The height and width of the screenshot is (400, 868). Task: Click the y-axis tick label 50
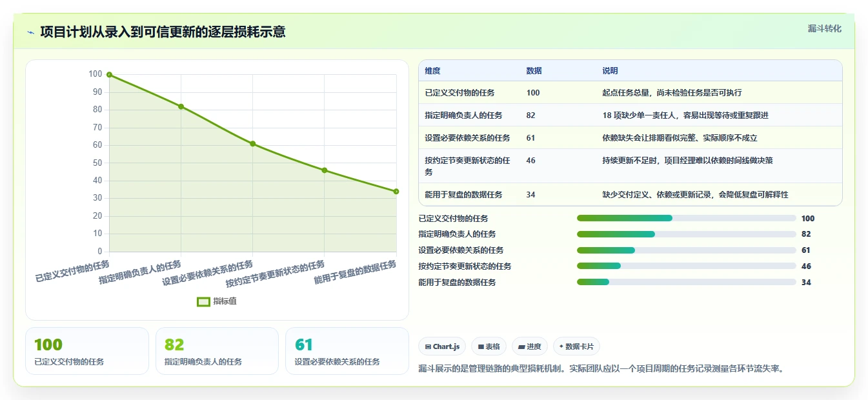98,163
